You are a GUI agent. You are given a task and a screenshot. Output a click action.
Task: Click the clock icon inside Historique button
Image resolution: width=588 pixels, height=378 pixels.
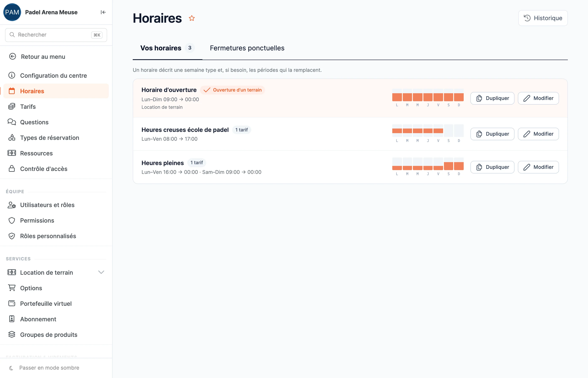tap(527, 18)
